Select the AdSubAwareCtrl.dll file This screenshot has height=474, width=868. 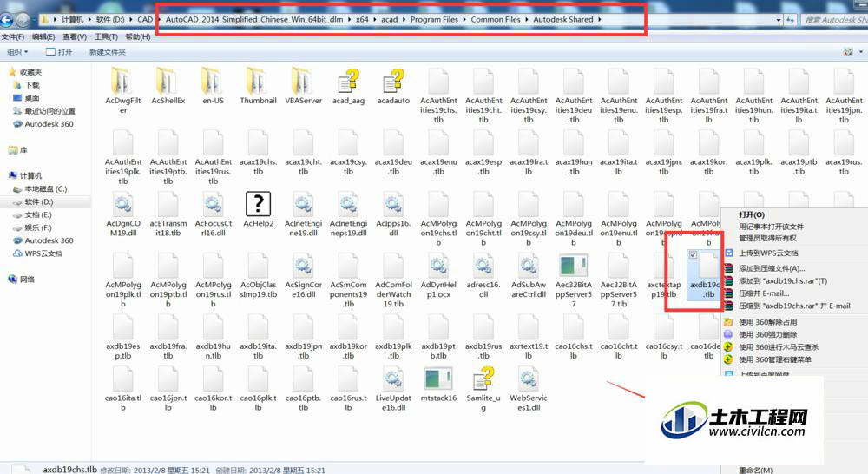pos(529,276)
